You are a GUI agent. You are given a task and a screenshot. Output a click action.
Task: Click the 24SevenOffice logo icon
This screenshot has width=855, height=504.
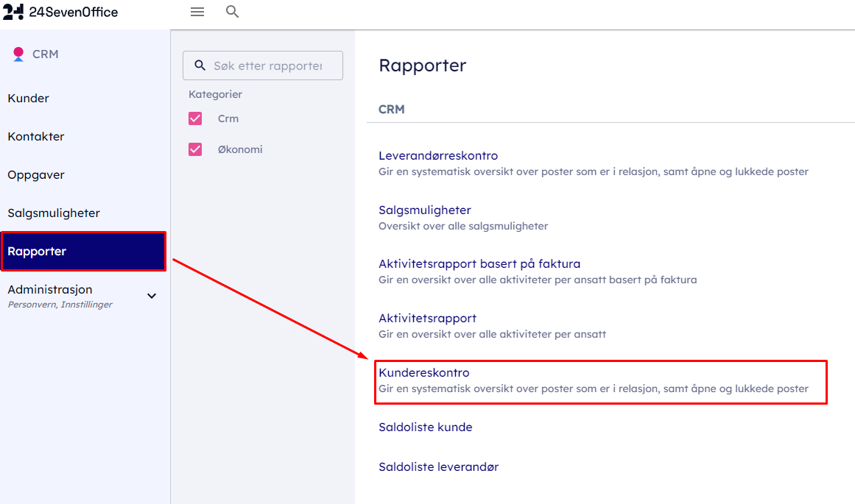point(13,12)
